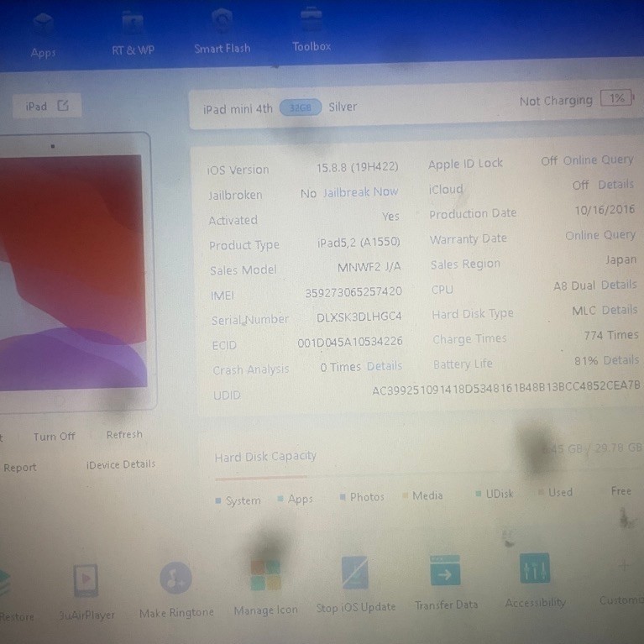This screenshot has height=644, width=644.
Task: Click the iPad mini 4th device name
Action: pyautogui.click(x=238, y=109)
